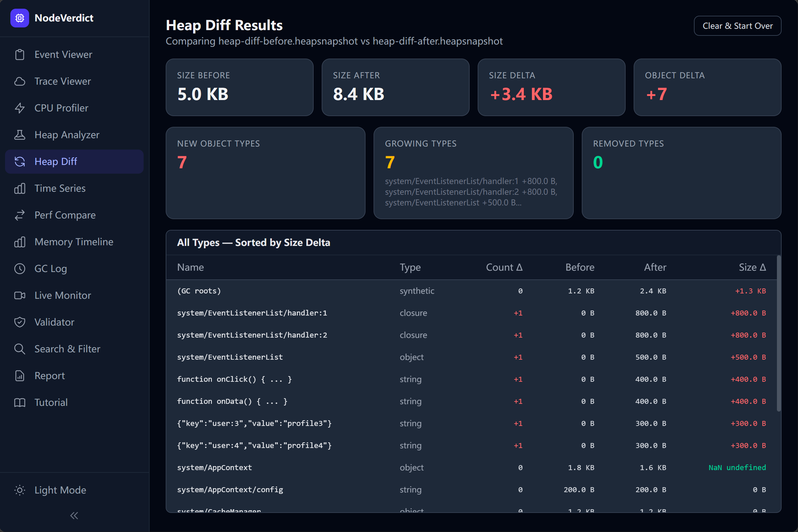Click the Heap Diff refresh icon
Viewport: 798px width, 532px height.
coord(20,162)
